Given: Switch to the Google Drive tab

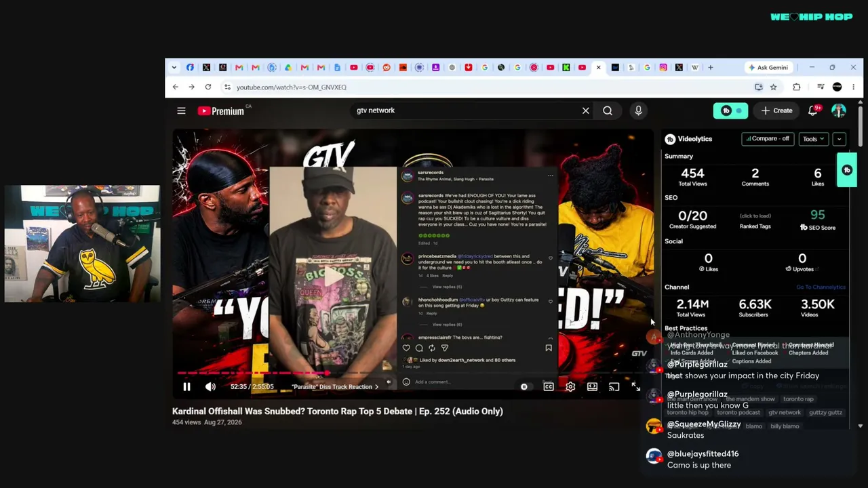Looking at the screenshot, I should [x=288, y=67].
